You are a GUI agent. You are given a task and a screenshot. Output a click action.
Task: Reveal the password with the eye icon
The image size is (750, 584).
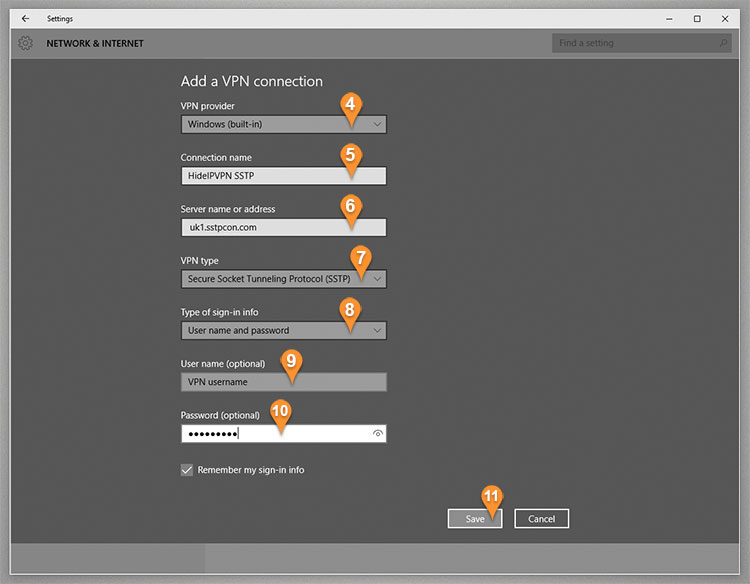(x=377, y=434)
